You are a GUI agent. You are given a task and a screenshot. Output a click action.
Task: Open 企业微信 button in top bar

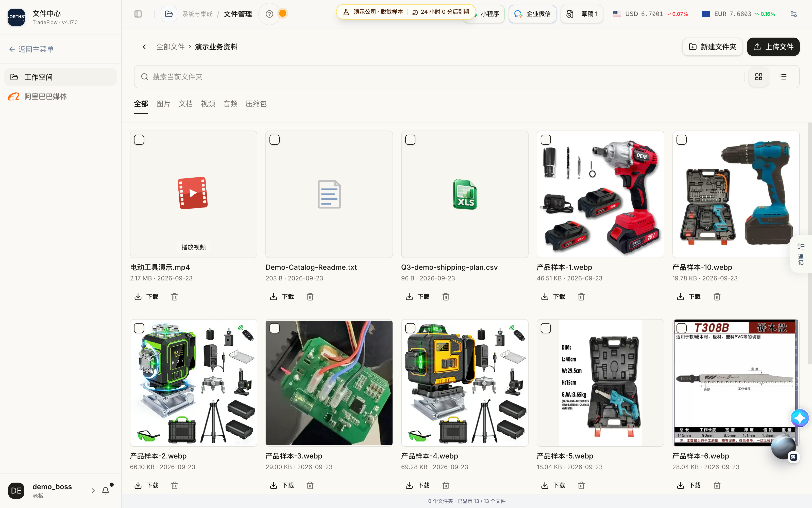tap(532, 14)
